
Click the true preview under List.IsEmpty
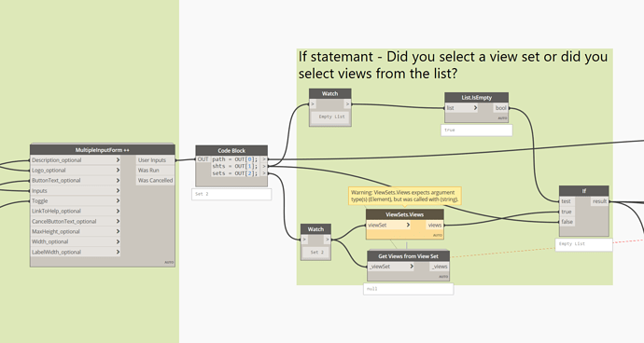[476, 130]
